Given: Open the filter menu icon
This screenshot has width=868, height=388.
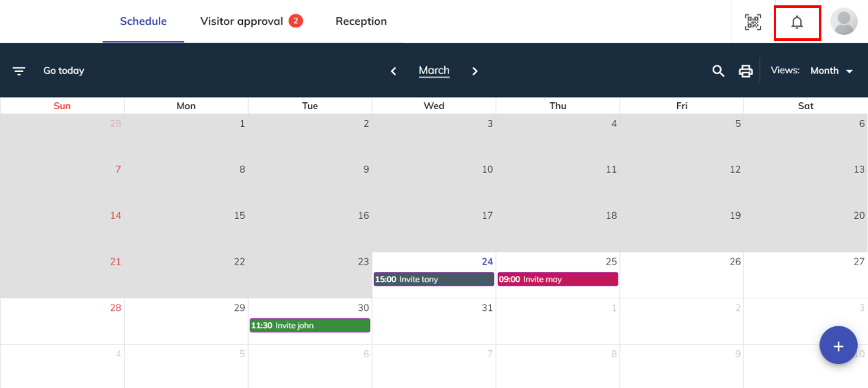Looking at the screenshot, I should click(19, 71).
